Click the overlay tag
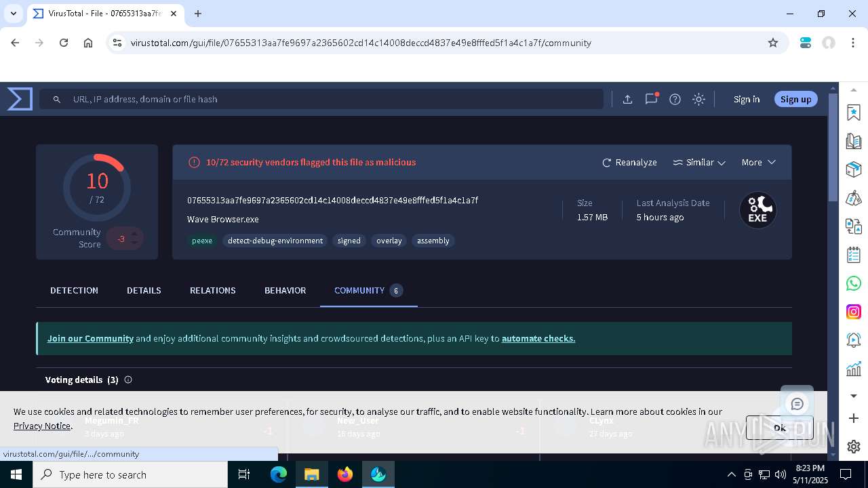This screenshot has height=488, width=868. coord(389,241)
